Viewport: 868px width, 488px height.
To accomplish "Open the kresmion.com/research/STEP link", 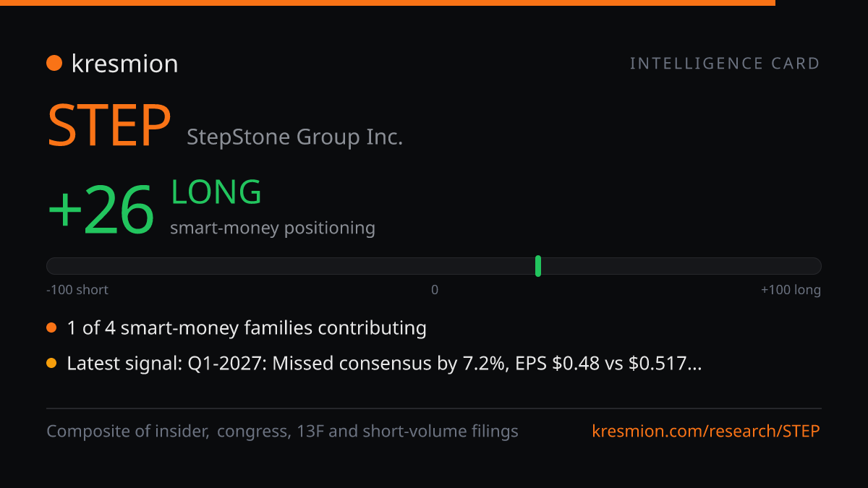I will (x=706, y=432).
